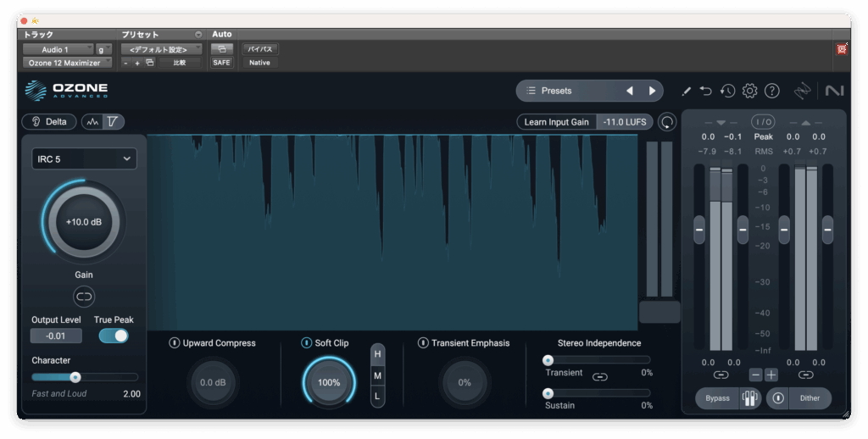Click the help question mark icon
Screen dimensions: 868x439
tap(771, 91)
